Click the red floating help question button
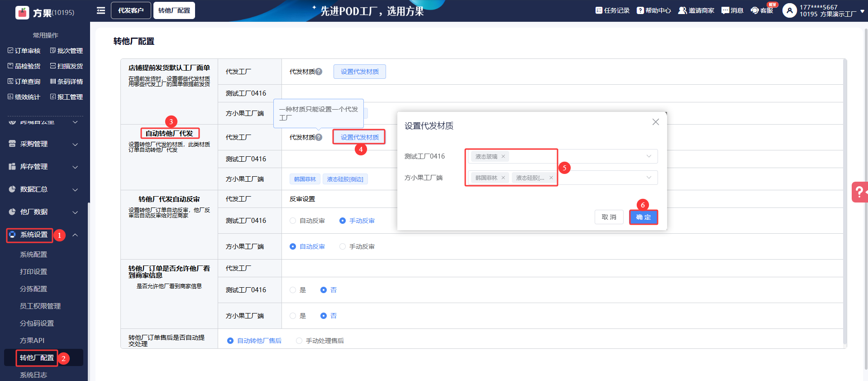This screenshot has height=381, width=868. pyautogui.click(x=858, y=192)
